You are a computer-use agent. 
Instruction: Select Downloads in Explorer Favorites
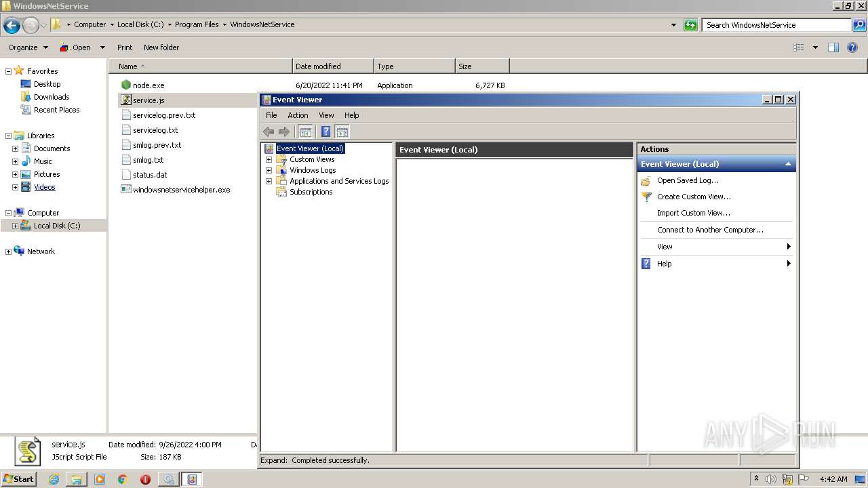click(x=52, y=97)
